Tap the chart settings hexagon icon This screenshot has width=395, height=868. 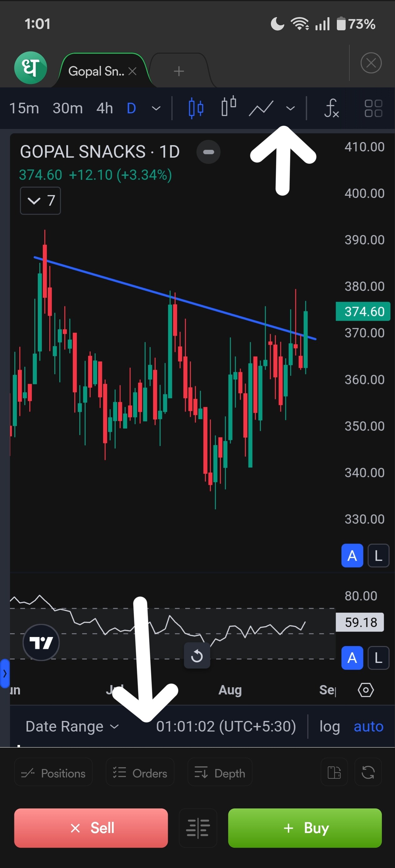pos(366,690)
